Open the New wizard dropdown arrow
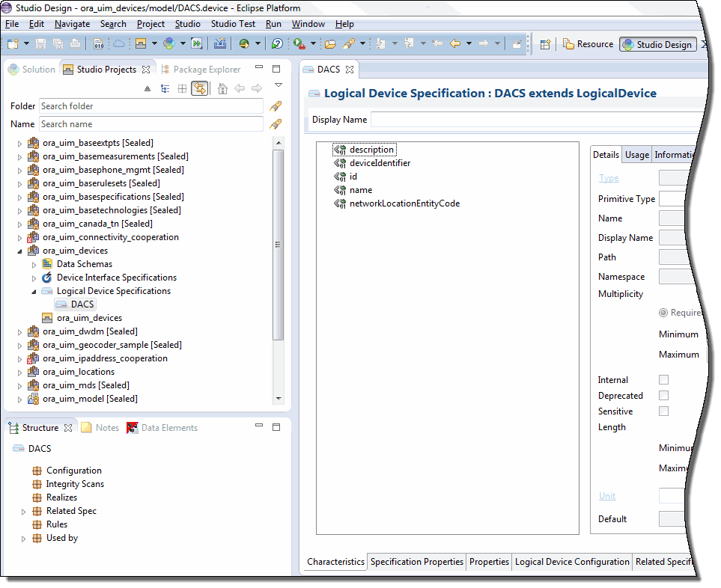 click(27, 43)
